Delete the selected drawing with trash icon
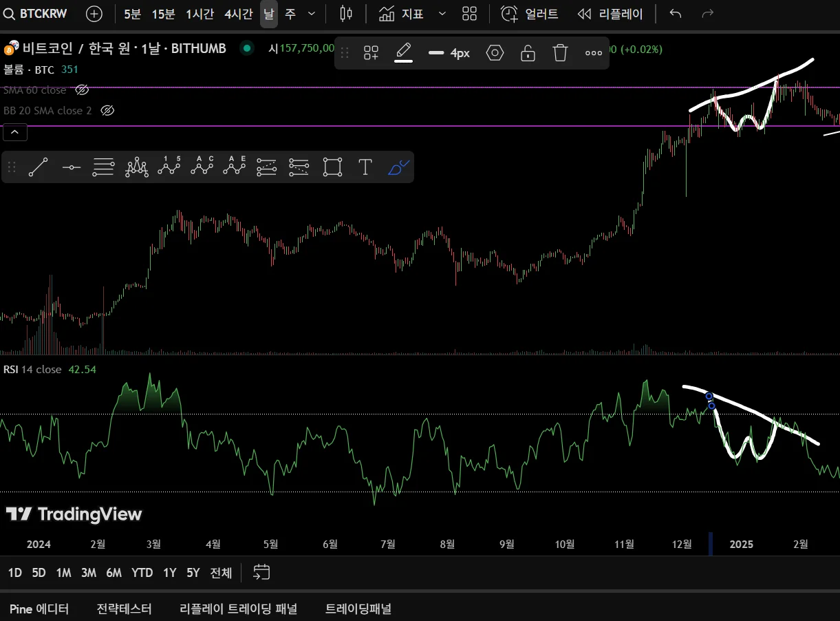Screen dimensions: 840x621 coord(561,53)
